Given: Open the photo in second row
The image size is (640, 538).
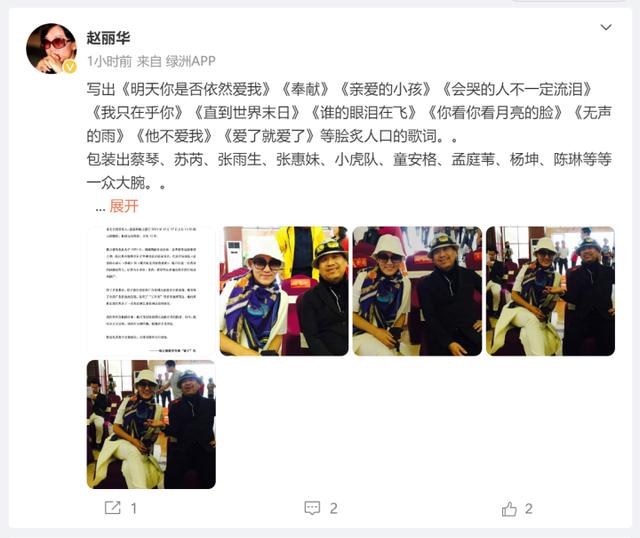Looking at the screenshot, I should tap(151, 424).
